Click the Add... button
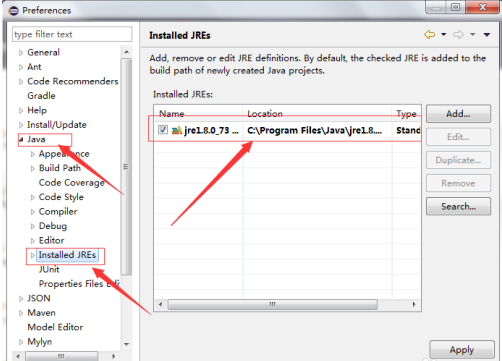 [x=458, y=114]
